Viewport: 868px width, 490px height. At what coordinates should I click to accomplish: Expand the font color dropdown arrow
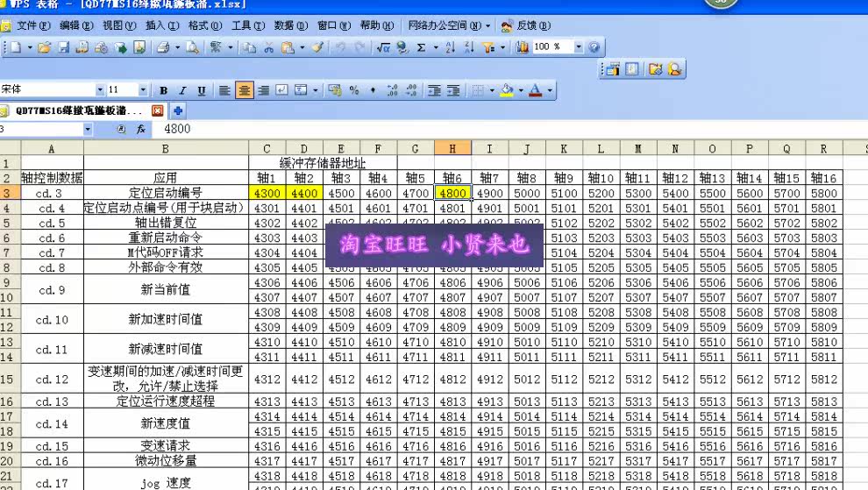(550, 90)
